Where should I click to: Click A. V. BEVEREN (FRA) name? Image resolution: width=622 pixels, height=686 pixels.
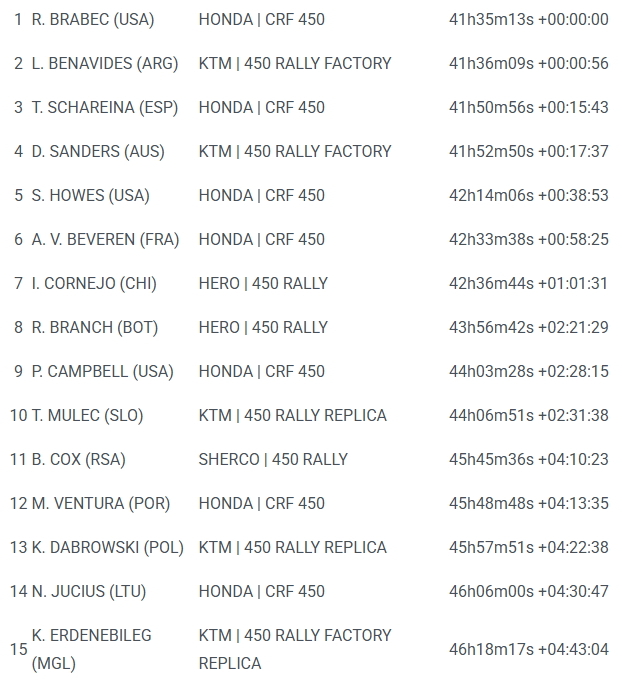tap(105, 240)
